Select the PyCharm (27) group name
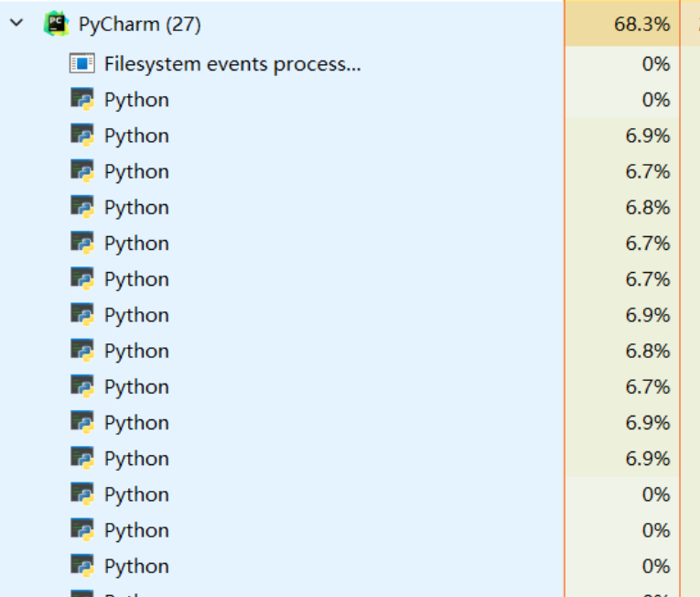Screen dimensions: 700x597 pos(139,25)
